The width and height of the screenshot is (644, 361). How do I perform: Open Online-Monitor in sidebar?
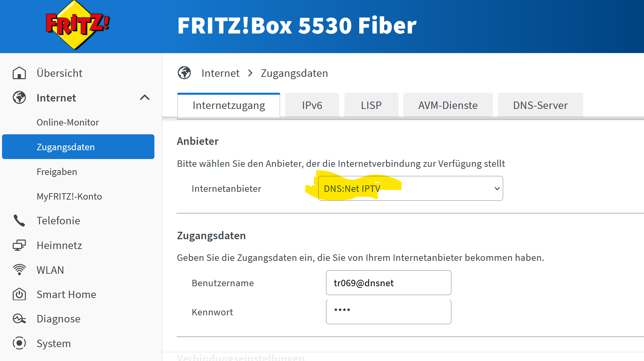[68, 122]
